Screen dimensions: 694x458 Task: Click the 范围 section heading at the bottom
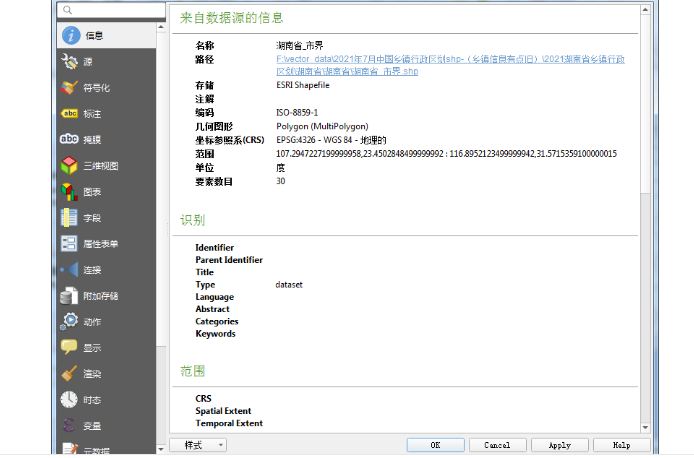tap(193, 371)
